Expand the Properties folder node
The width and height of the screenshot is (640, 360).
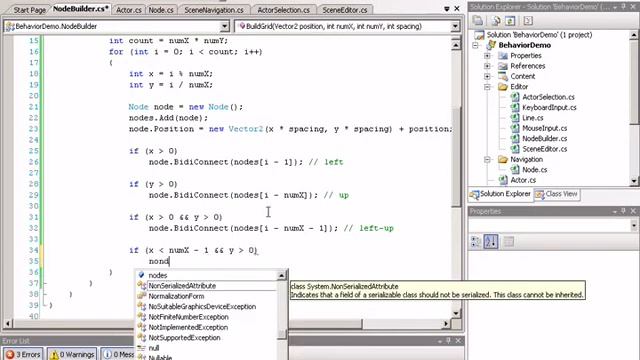pyautogui.click(x=487, y=56)
